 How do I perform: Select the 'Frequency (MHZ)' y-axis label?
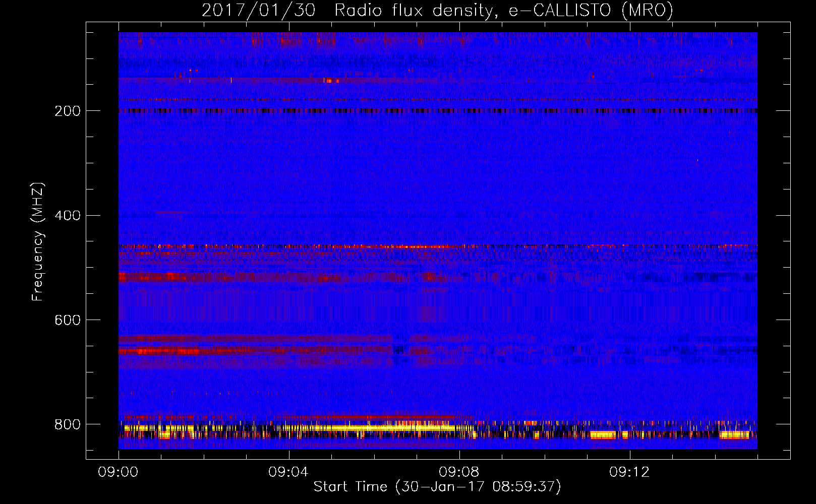[x=38, y=242]
